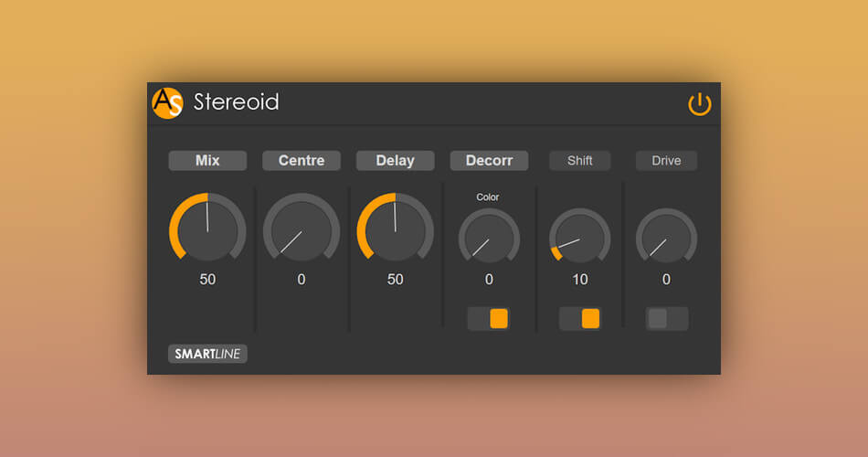Click the Mix value 50
The image size is (868, 457).
207,279
